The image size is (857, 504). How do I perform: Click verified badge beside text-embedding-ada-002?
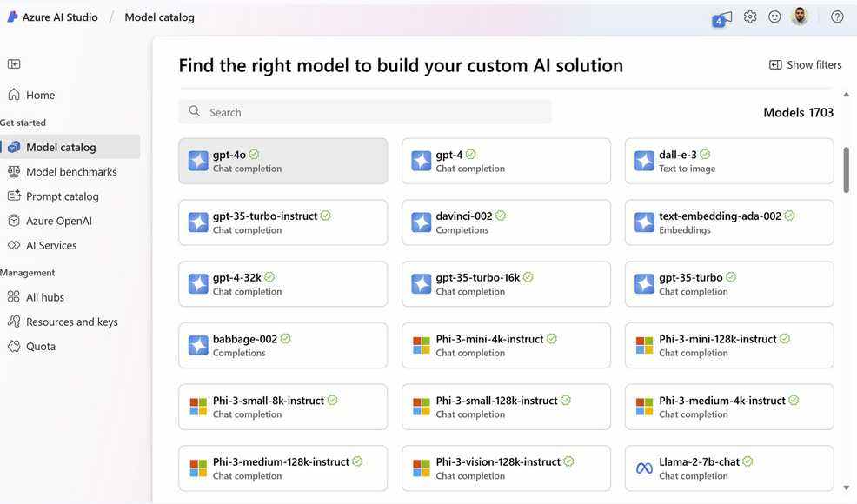click(790, 216)
